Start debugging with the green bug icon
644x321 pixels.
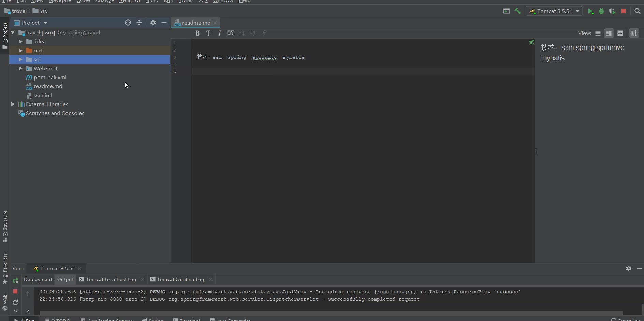coord(601,11)
